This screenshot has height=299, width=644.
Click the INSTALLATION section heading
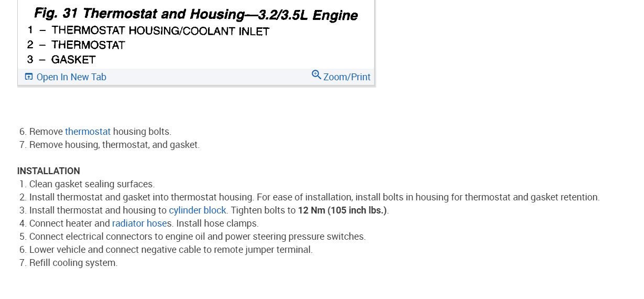point(49,171)
